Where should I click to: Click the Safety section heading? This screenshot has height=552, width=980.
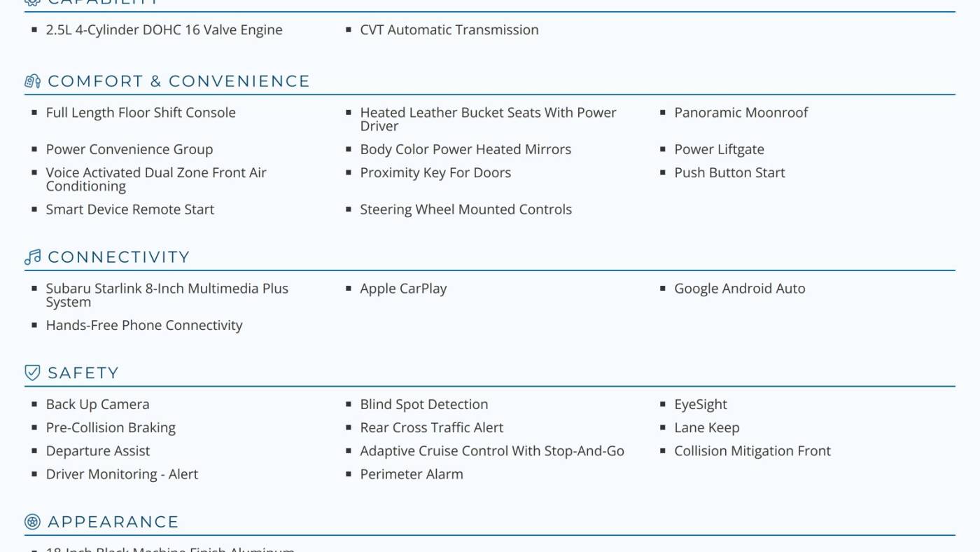83,373
